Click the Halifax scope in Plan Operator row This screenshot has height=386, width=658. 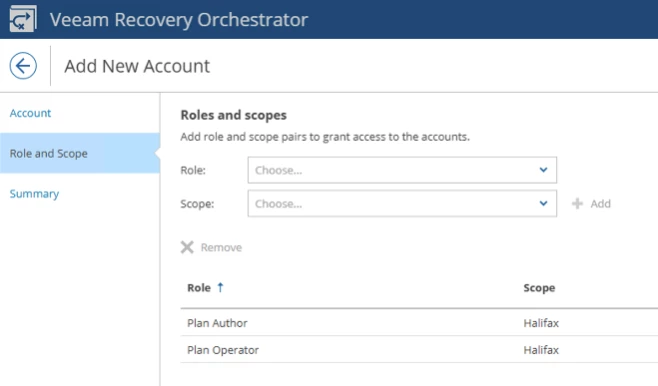541,350
